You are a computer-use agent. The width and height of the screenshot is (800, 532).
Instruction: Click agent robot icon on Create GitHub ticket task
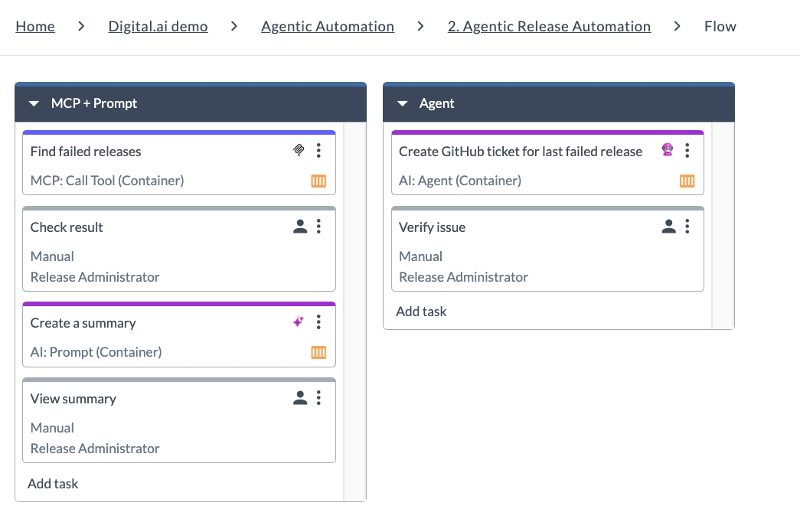pyautogui.click(x=668, y=149)
